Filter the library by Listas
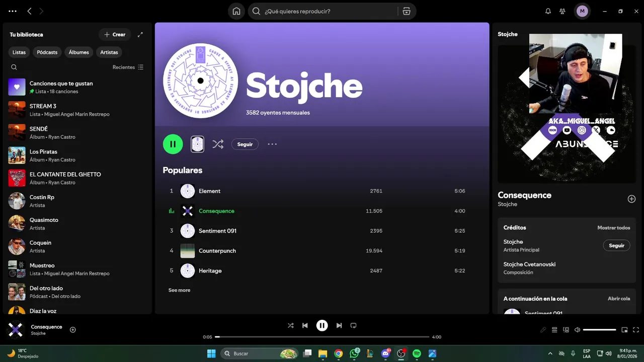 (19, 52)
